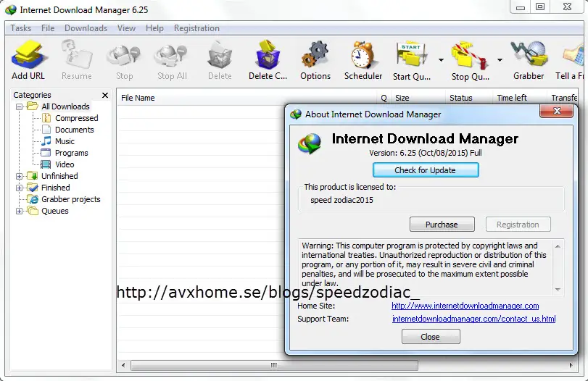The width and height of the screenshot is (588, 381).
Task: Click the Add URL toolbar icon
Action: click(x=28, y=60)
